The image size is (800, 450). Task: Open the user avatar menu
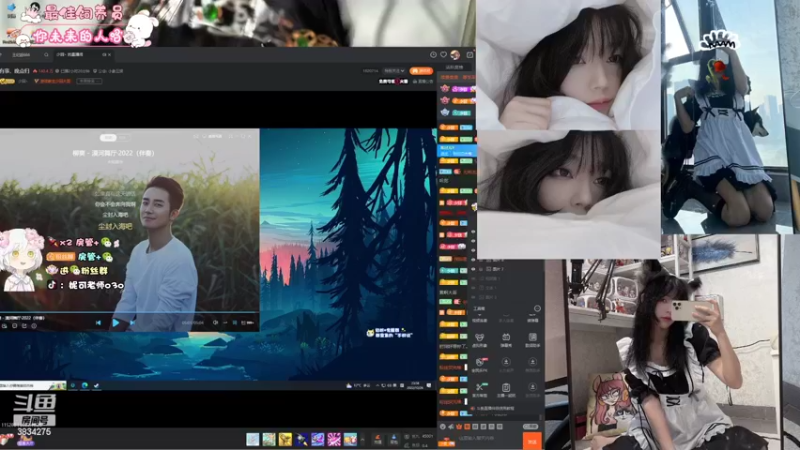click(x=455, y=55)
